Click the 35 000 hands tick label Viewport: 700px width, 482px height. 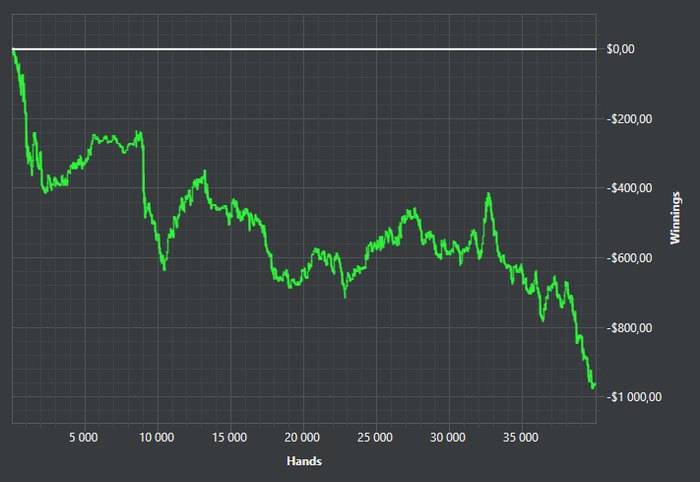(x=521, y=437)
